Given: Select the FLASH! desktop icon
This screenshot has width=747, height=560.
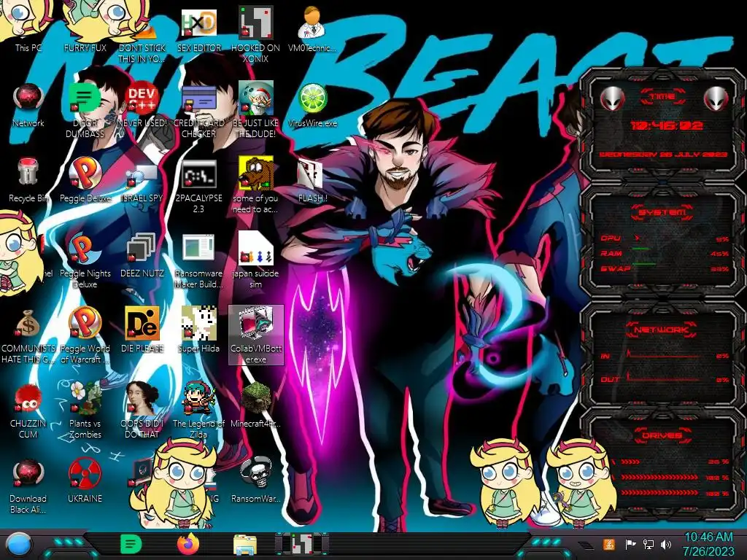Looking at the screenshot, I should pos(312,181).
